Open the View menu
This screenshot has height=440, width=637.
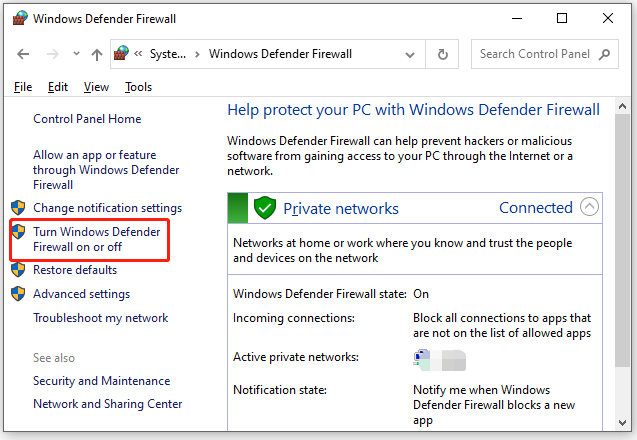pyautogui.click(x=96, y=87)
